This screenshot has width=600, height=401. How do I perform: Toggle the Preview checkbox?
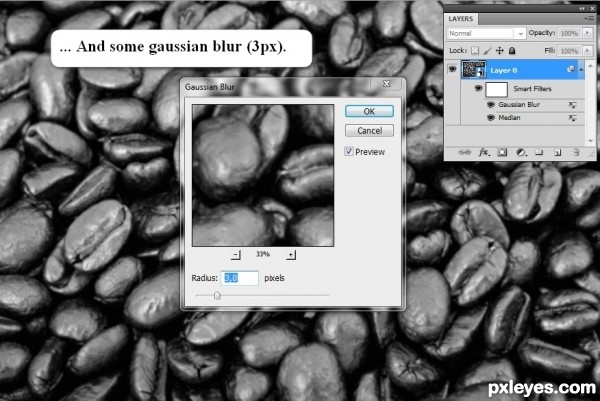tap(349, 152)
